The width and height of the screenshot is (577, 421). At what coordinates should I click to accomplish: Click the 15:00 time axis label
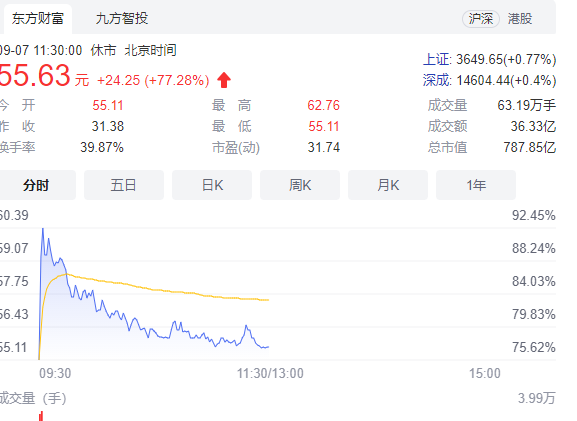coord(485,373)
